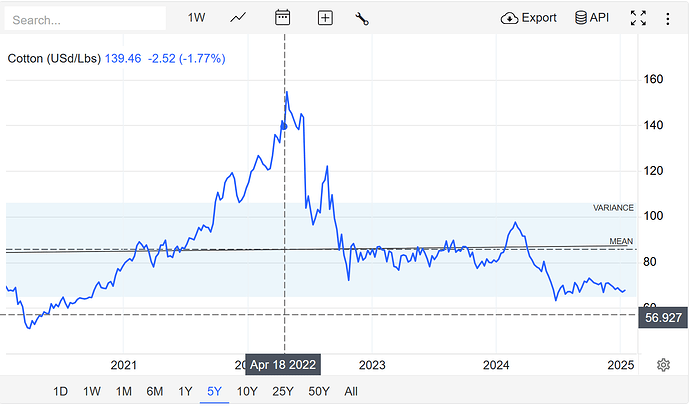Click the 139.46 price value
Viewport: 690px width, 407px height.
(x=123, y=59)
